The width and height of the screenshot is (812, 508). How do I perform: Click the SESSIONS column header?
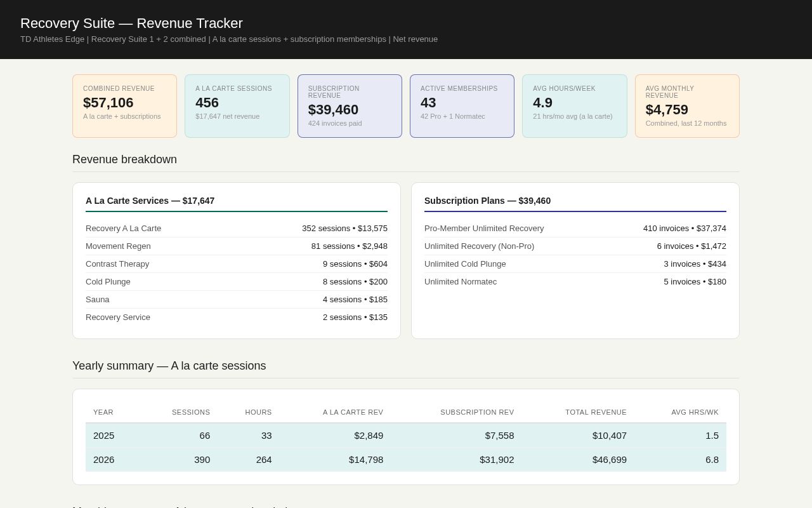tap(191, 412)
